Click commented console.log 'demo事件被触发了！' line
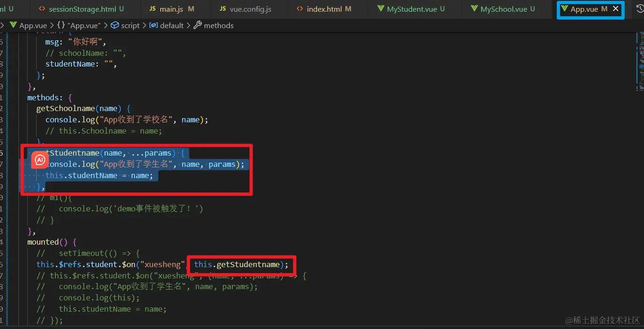Screen dimensions: 644x329 click(119, 209)
